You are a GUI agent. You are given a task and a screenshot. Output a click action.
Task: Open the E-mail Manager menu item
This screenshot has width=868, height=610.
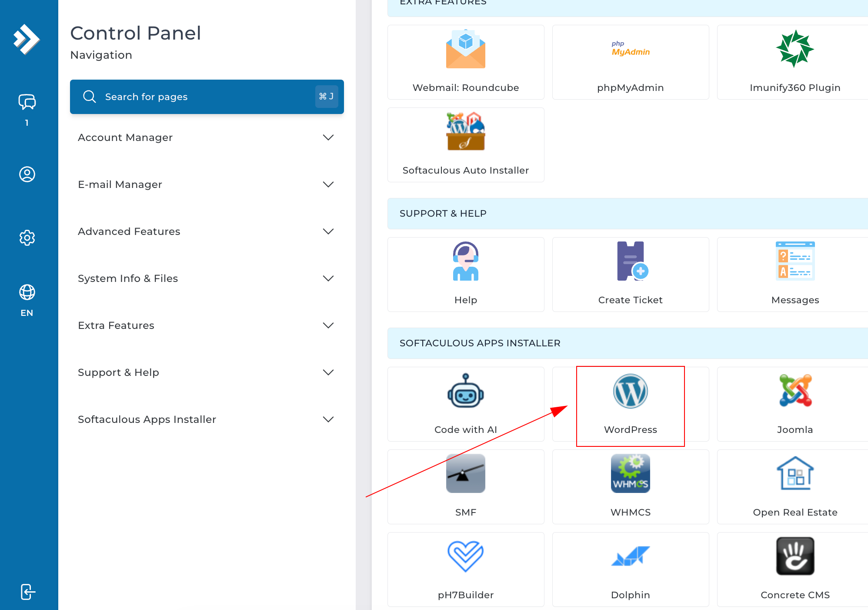(207, 184)
